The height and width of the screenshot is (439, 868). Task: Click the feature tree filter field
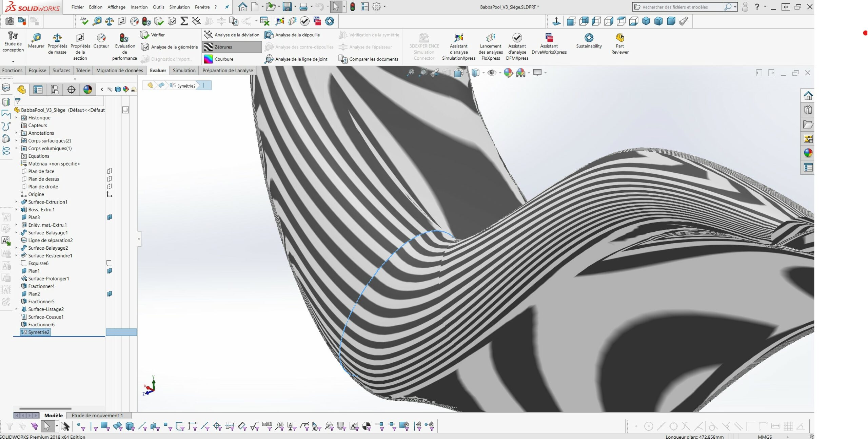coord(59,101)
